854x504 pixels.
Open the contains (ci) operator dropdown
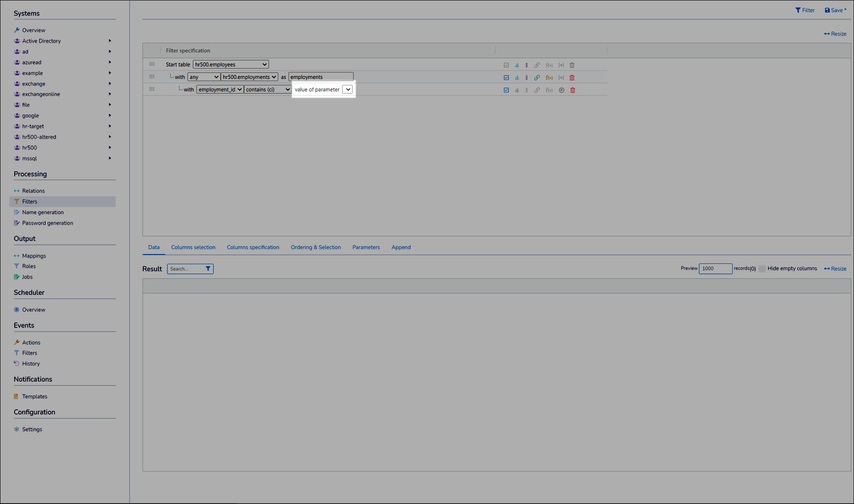[267, 89]
